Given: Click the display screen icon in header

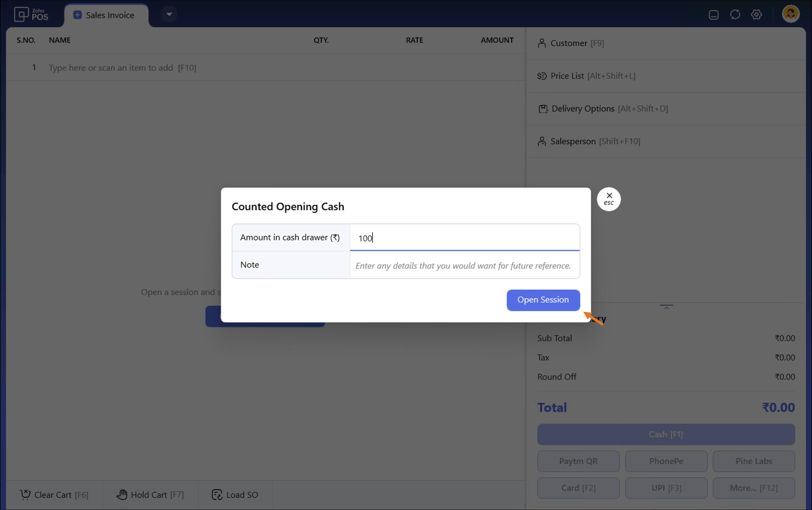Looking at the screenshot, I should (713, 15).
